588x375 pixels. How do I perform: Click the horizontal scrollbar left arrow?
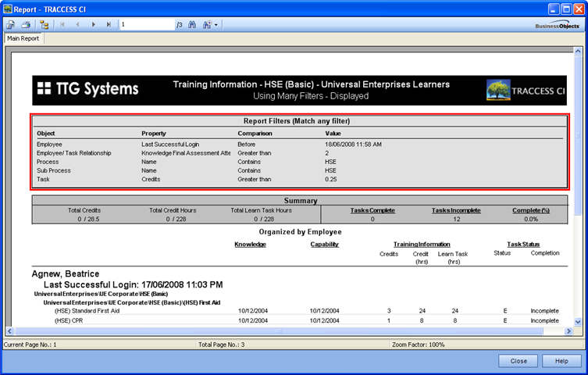(x=9, y=331)
